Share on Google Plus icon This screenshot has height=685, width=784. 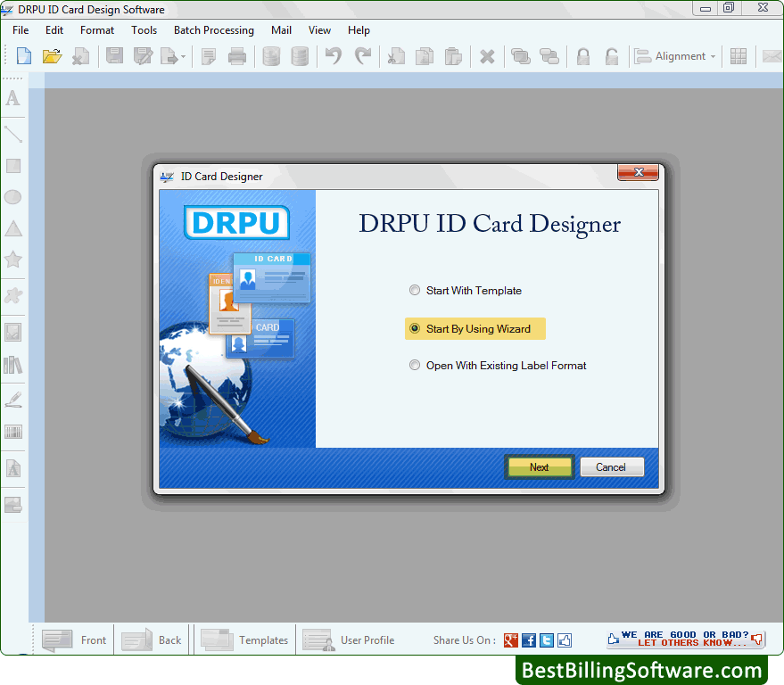click(510, 640)
